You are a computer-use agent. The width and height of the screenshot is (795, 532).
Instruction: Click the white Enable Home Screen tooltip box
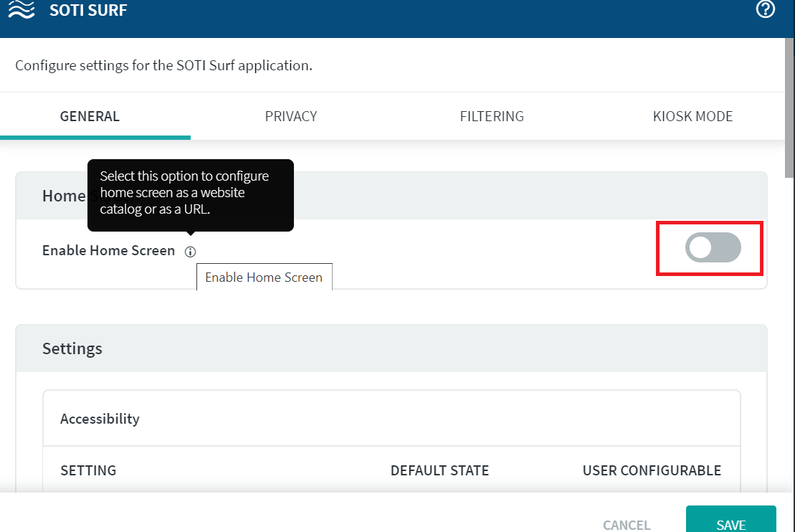coord(264,277)
